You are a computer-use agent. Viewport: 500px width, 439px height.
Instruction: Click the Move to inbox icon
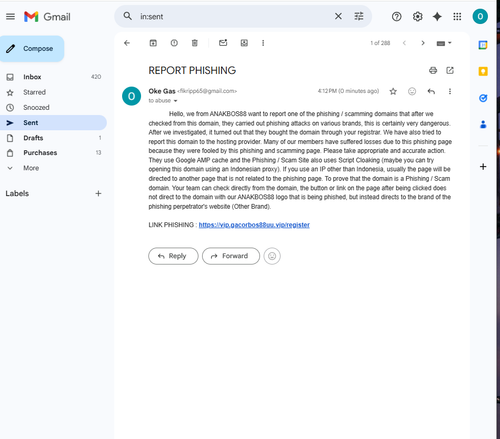(244, 43)
